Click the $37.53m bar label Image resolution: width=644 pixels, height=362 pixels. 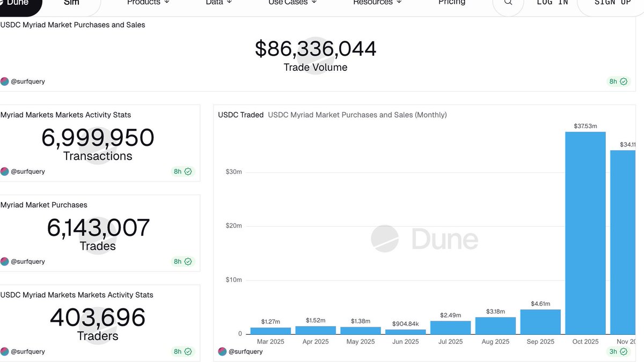click(x=586, y=126)
